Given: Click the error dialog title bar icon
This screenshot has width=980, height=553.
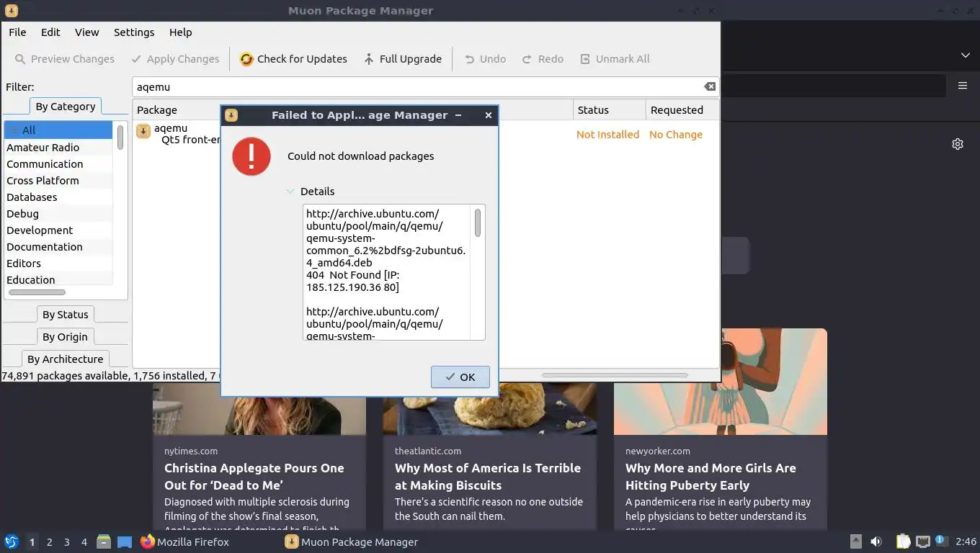Looking at the screenshot, I should tap(231, 115).
